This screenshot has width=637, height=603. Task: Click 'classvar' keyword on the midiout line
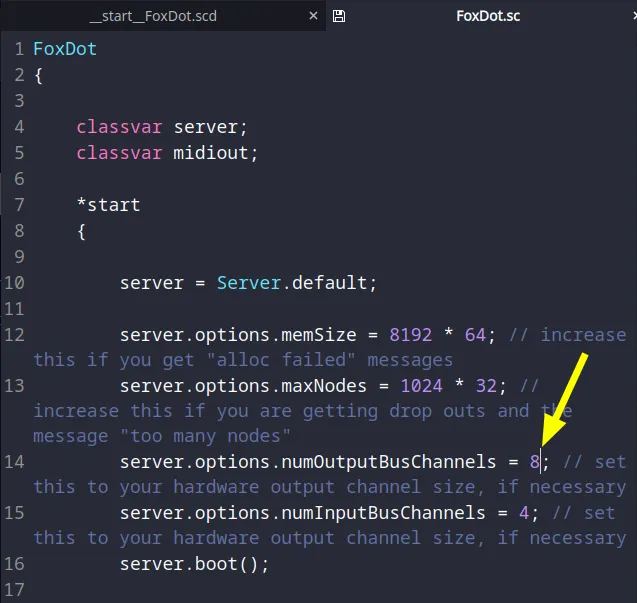point(119,153)
